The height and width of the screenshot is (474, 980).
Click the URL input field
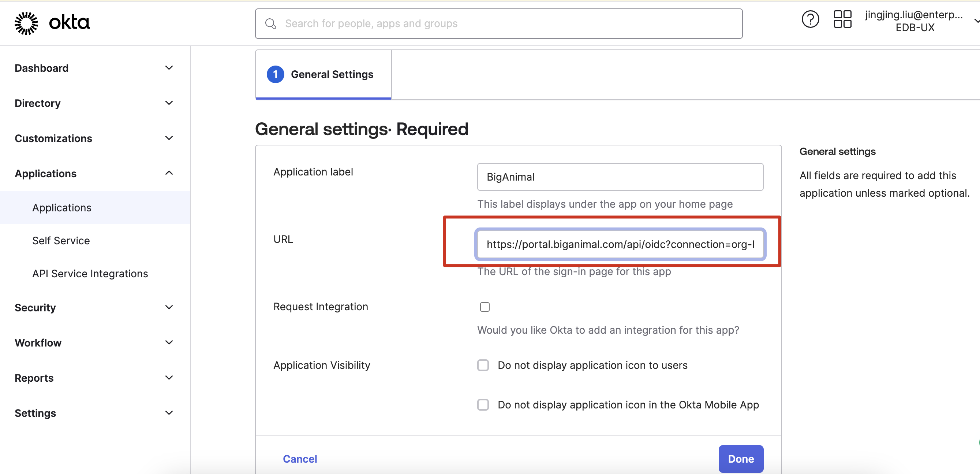(x=620, y=244)
